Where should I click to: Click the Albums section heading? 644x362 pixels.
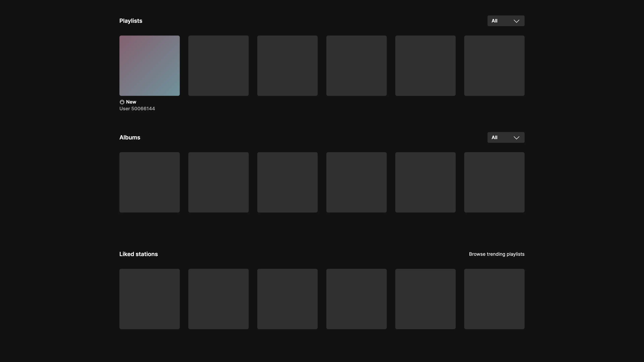(130, 137)
